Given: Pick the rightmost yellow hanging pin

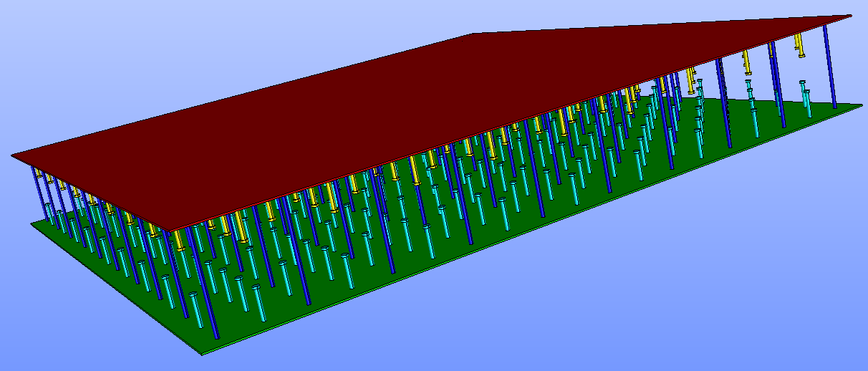Looking at the screenshot, I should point(799,46).
